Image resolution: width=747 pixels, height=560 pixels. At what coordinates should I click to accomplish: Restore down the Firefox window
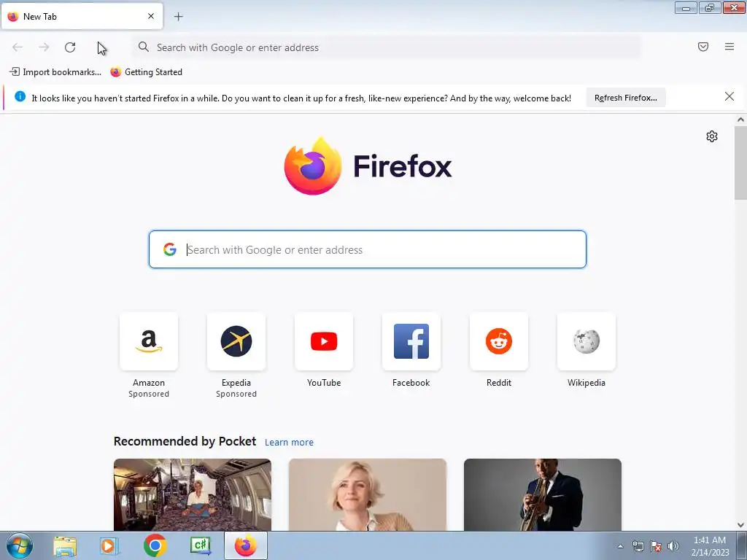click(x=710, y=8)
